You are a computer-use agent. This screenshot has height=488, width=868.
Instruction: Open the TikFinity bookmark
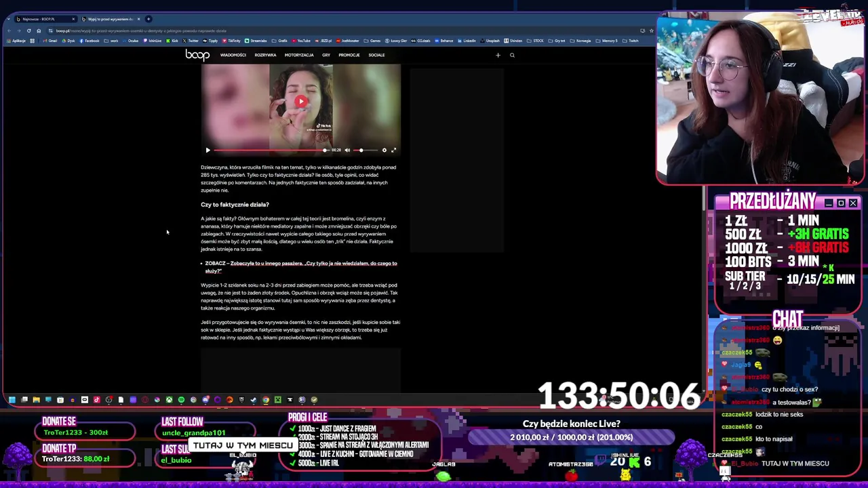point(231,41)
